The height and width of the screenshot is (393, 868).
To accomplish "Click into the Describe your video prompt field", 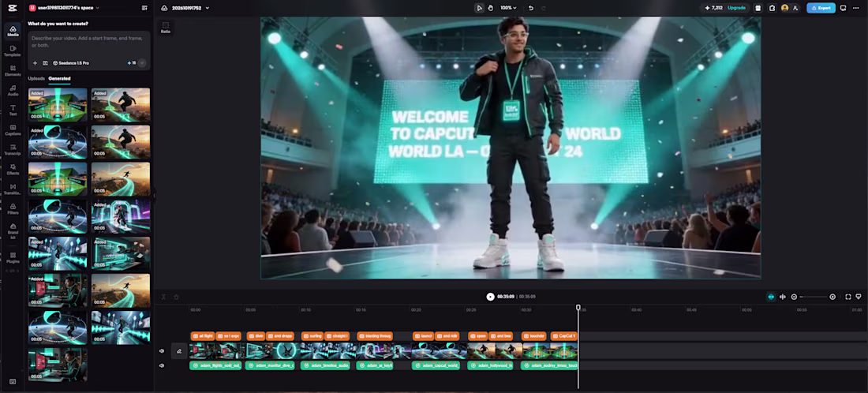I will [x=88, y=42].
